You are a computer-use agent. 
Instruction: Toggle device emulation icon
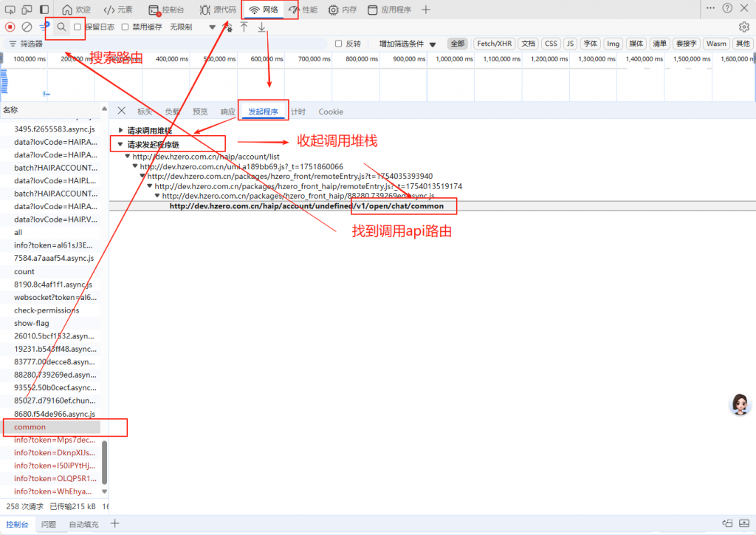coord(27,10)
